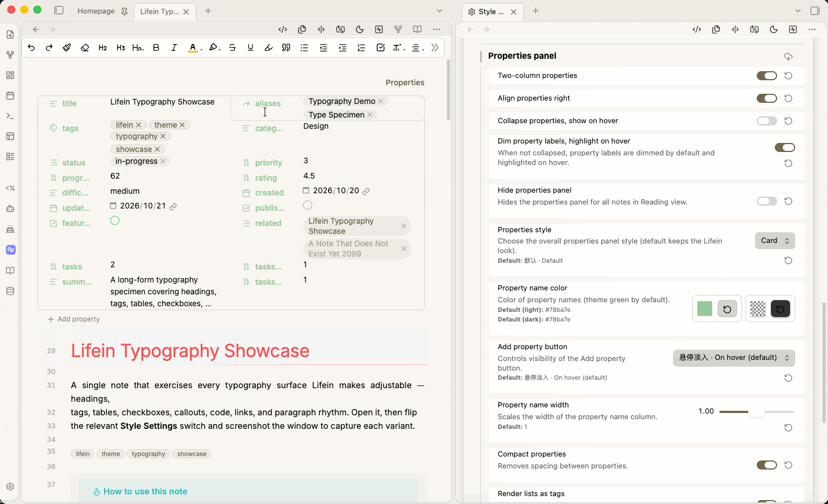This screenshot has height=504, width=828.
Task: Disable Two-column properties switch
Action: click(767, 76)
